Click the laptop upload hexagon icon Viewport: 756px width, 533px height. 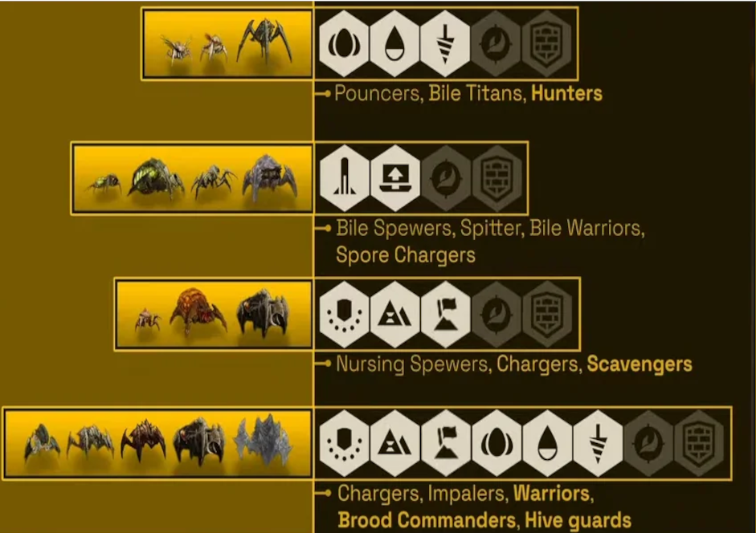395,178
